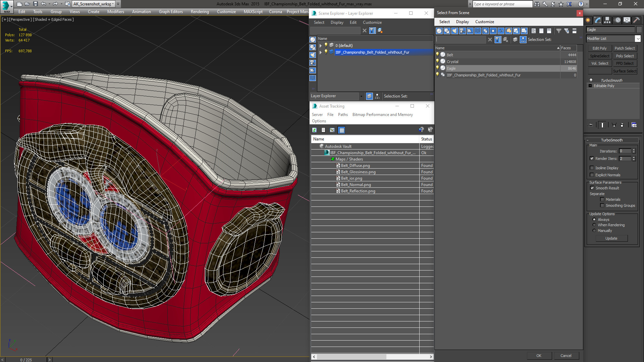
Task: Click Iterations spinner arrows in TurboSmooth
Action: pos(634,151)
